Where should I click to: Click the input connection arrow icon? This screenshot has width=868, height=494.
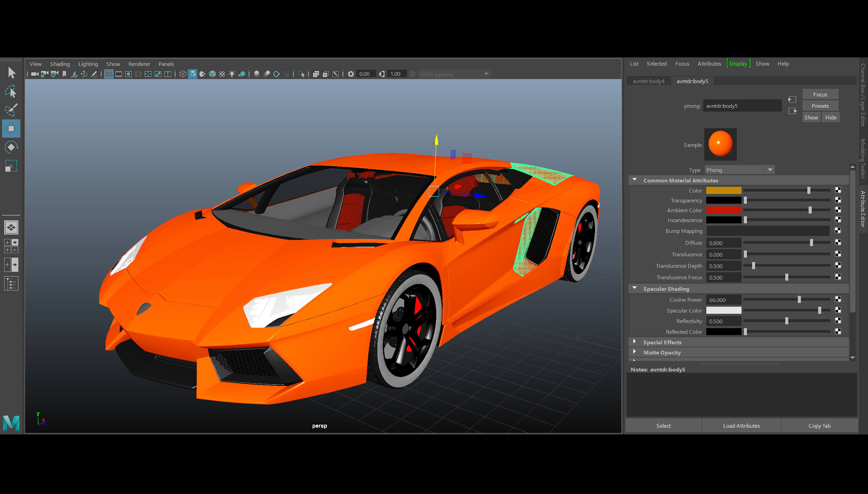(792, 100)
